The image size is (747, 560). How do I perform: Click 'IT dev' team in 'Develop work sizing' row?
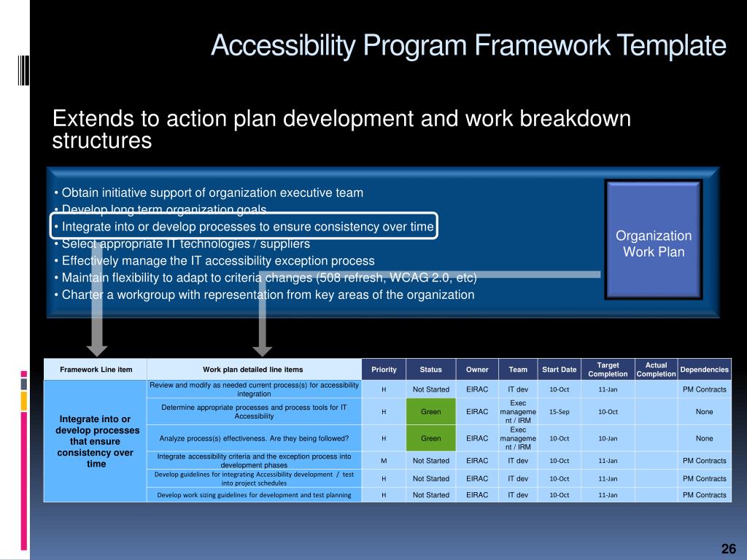point(518,495)
